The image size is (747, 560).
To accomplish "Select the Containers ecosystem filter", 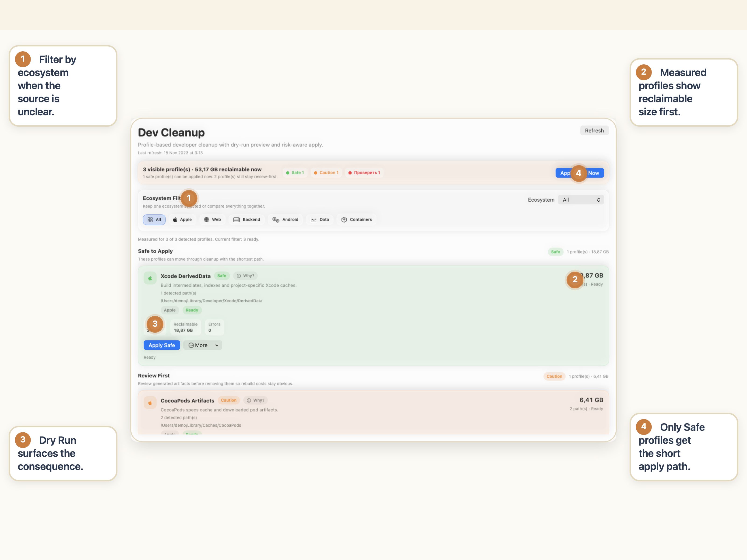I will pyautogui.click(x=356, y=219).
